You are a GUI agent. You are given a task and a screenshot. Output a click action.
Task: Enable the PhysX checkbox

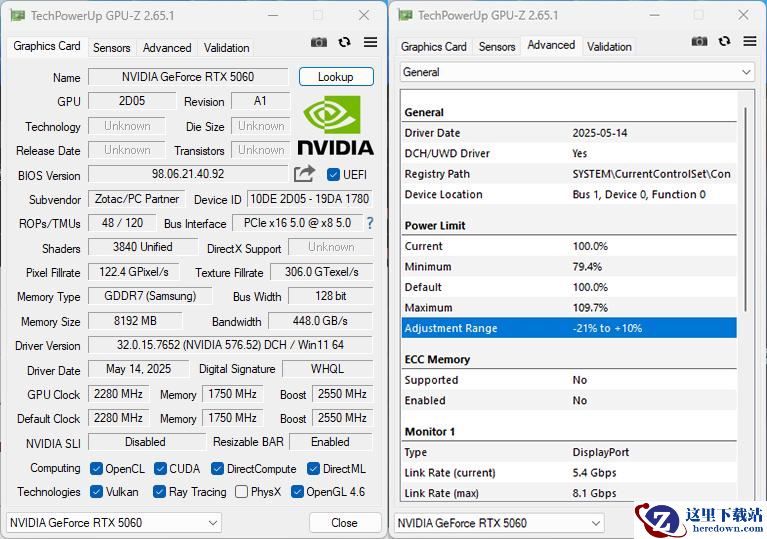(241, 492)
